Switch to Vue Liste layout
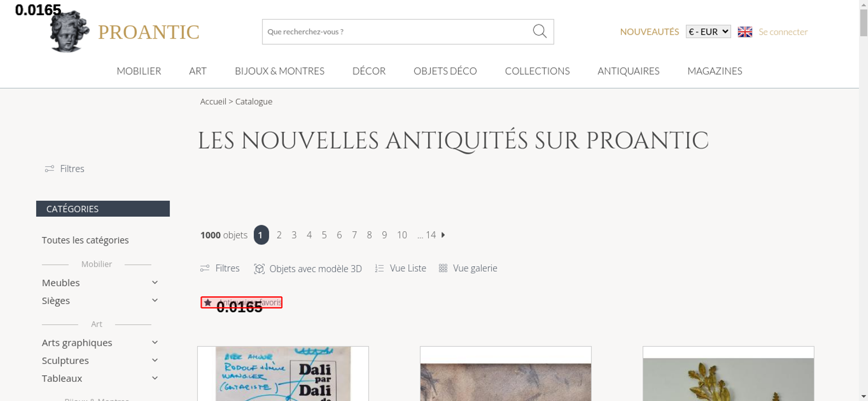This screenshot has width=868, height=401. point(401,268)
